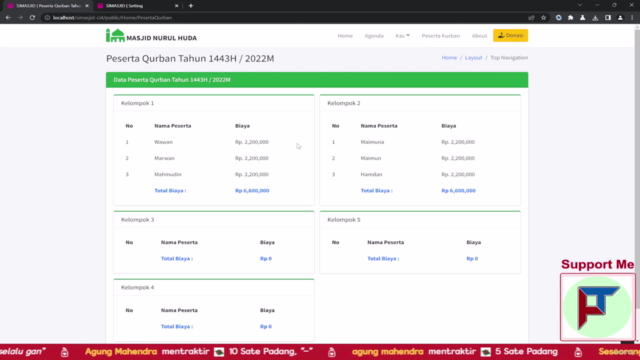Close the Peserta Qurban browser tab
The width and height of the screenshot is (640, 360).
coord(87,6)
